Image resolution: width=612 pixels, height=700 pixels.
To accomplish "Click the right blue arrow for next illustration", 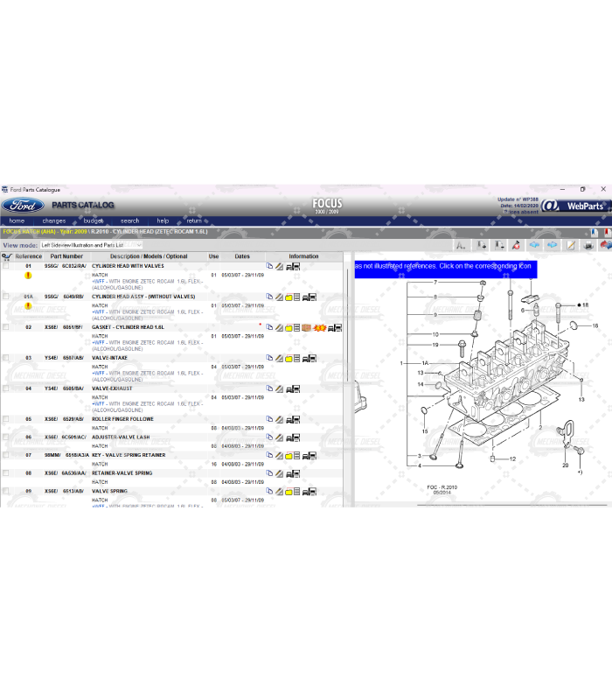I will click(553, 246).
